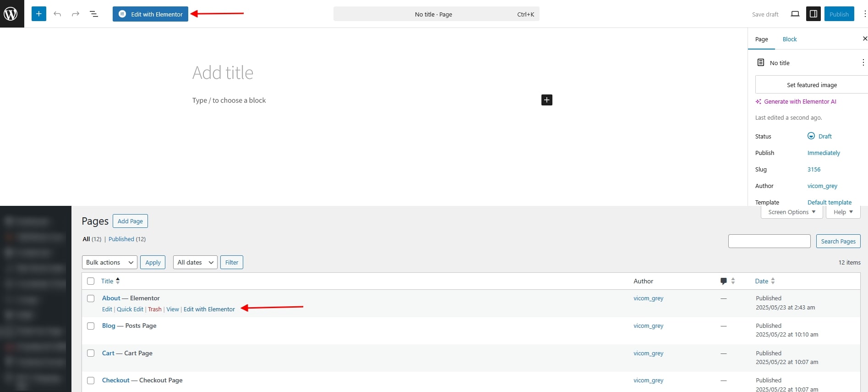Click the black add block button in editor
Viewport: 868px width, 392px height.
point(546,100)
